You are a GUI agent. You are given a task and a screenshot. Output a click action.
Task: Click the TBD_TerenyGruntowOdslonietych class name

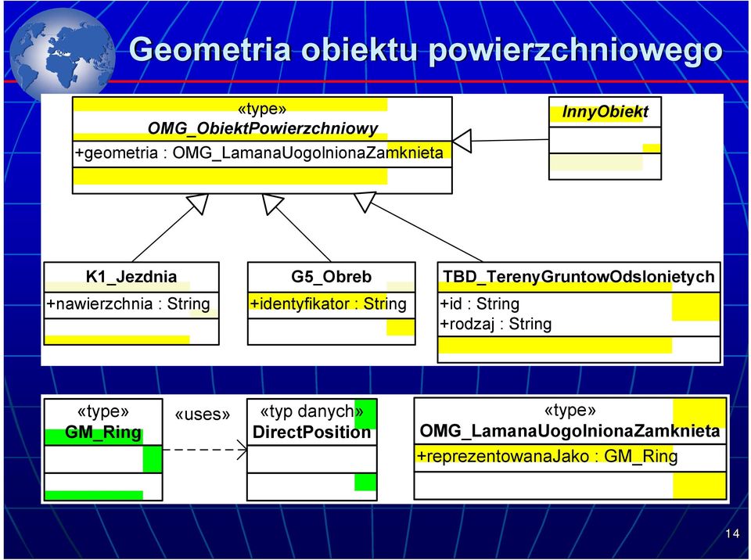pos(579,276)
